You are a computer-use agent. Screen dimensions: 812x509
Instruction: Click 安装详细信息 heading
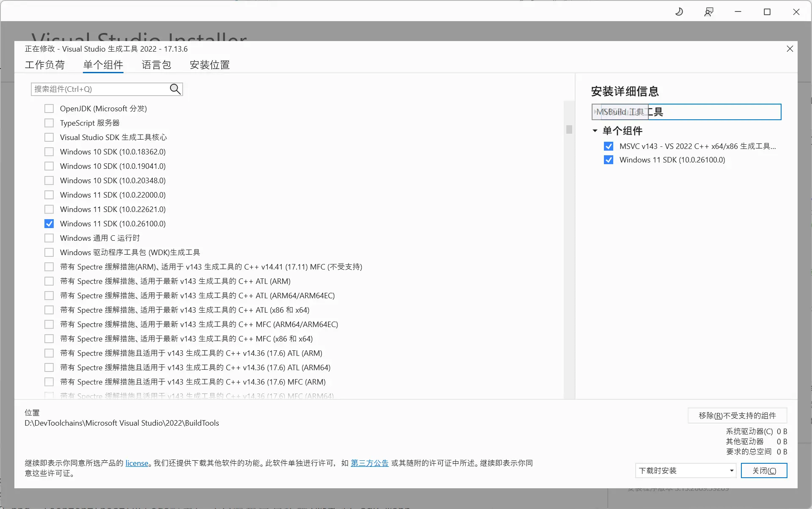[x=625, y=91]
